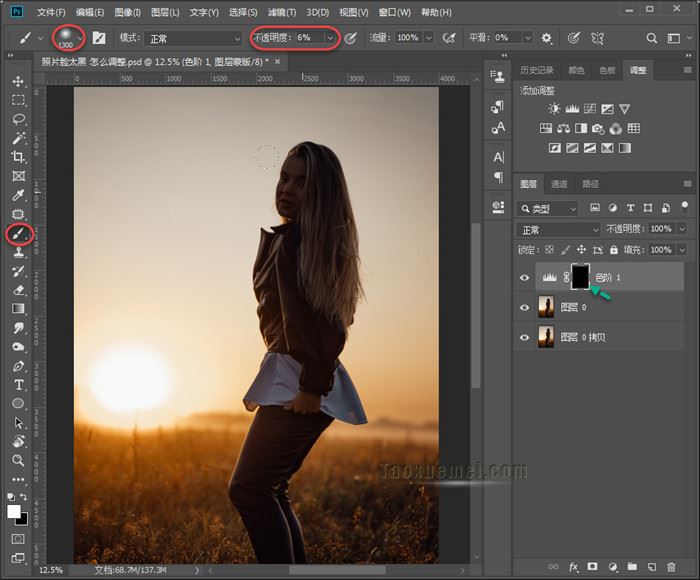The height and width of the screenshot is (580, 700).
Task: Open the 滤镜(T) menu
Action: tap(282, 12)
